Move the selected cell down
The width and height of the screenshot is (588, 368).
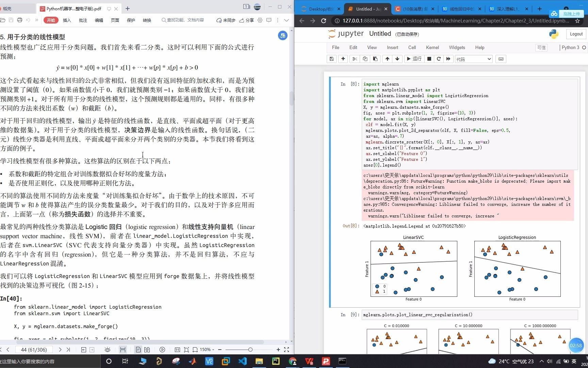click(397, 59)
